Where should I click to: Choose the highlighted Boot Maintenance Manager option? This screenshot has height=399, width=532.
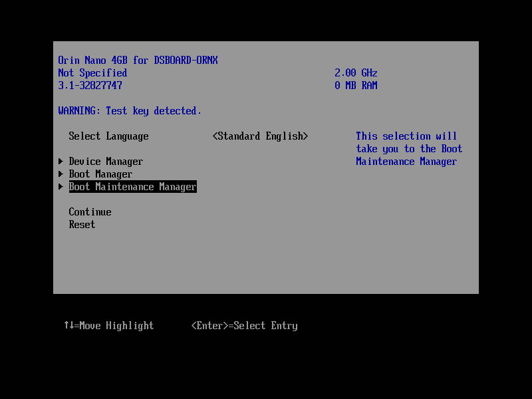click(132, 187)
